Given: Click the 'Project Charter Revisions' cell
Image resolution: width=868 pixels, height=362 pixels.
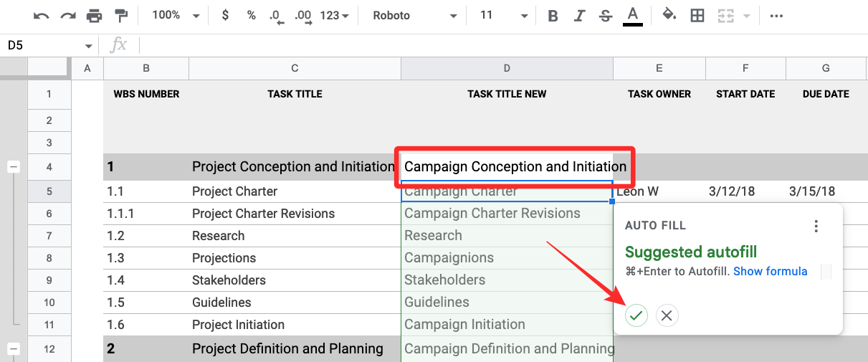Looking at the screenshot, I should coord(295,214).
